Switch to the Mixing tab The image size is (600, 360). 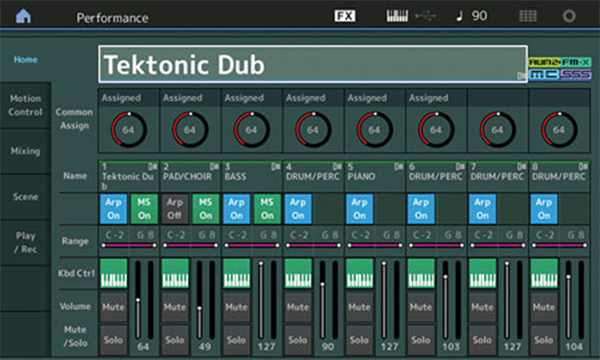tap(25, 151)
